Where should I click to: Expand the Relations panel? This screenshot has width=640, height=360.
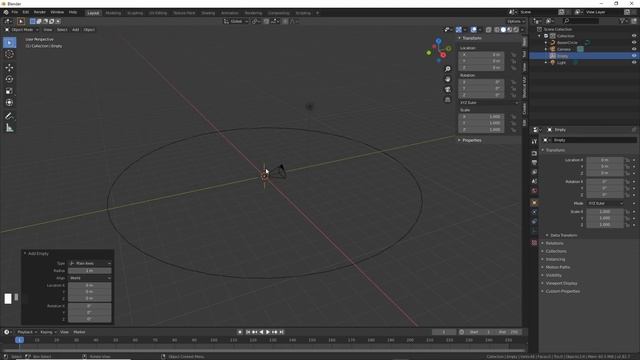tap(554, 243)
